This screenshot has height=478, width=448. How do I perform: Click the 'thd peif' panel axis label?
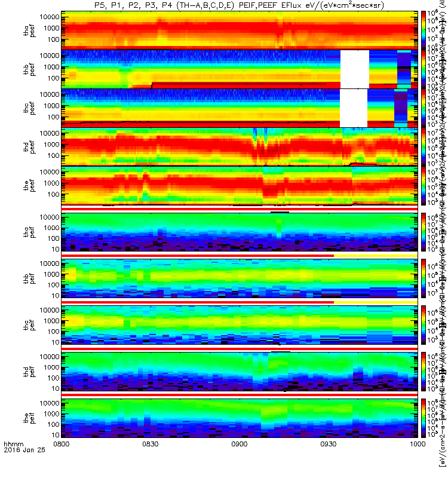tap(29, 371)
